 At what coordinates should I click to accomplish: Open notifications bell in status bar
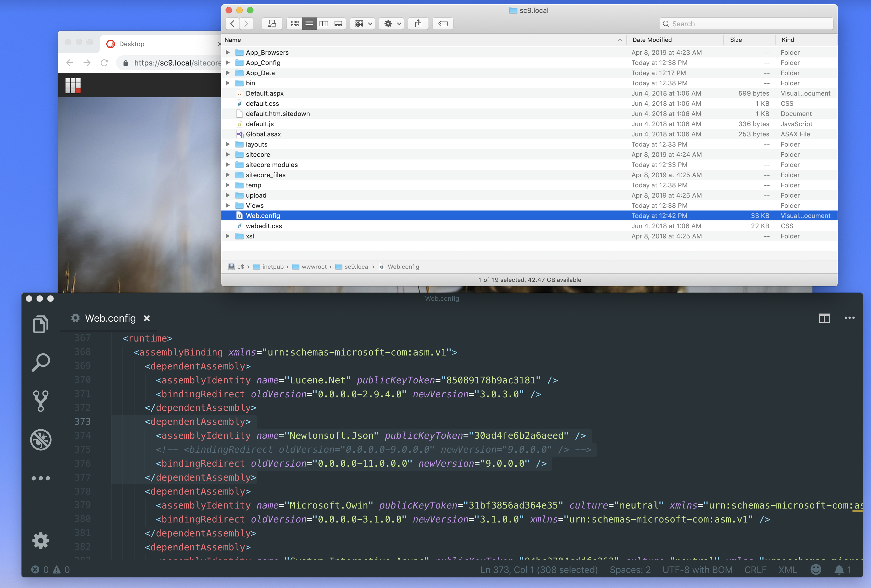point(839,570)
